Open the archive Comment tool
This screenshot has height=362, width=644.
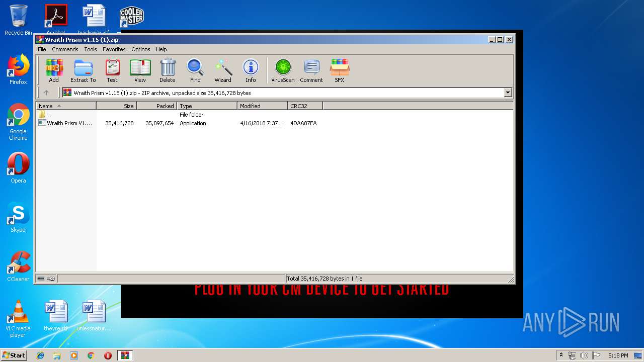pyautogui.click(x=311, y=70)
